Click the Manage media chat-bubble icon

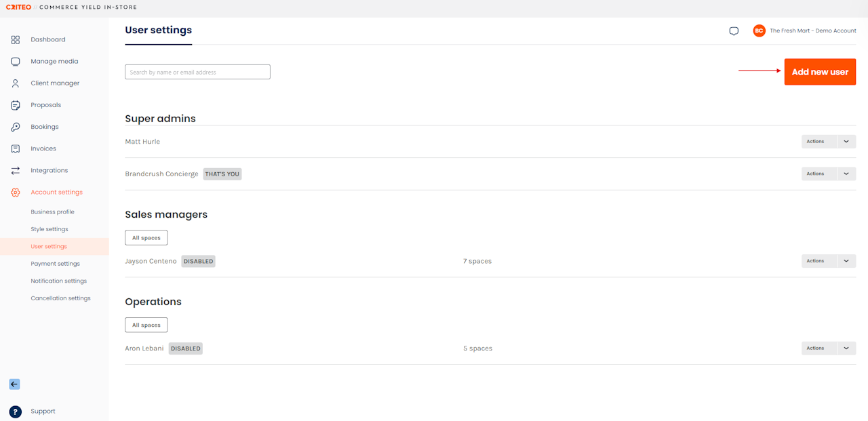[15, 62]
